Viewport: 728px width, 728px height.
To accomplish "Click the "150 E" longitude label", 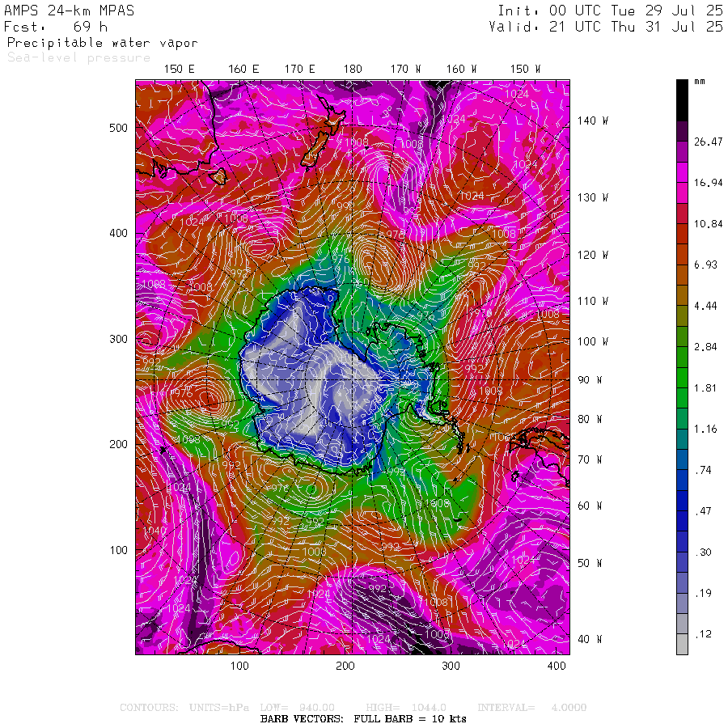I will [x=180, y=70].
